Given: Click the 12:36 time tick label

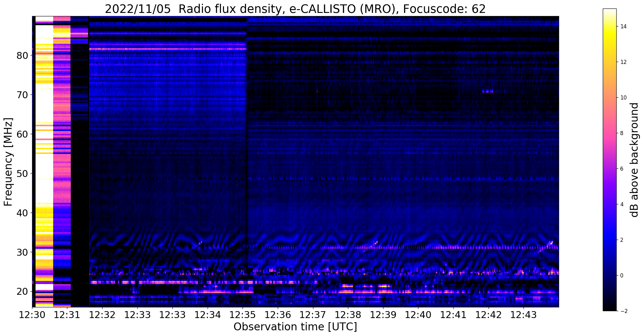Looking at the screenshot, I should click(x=278, y=315).
